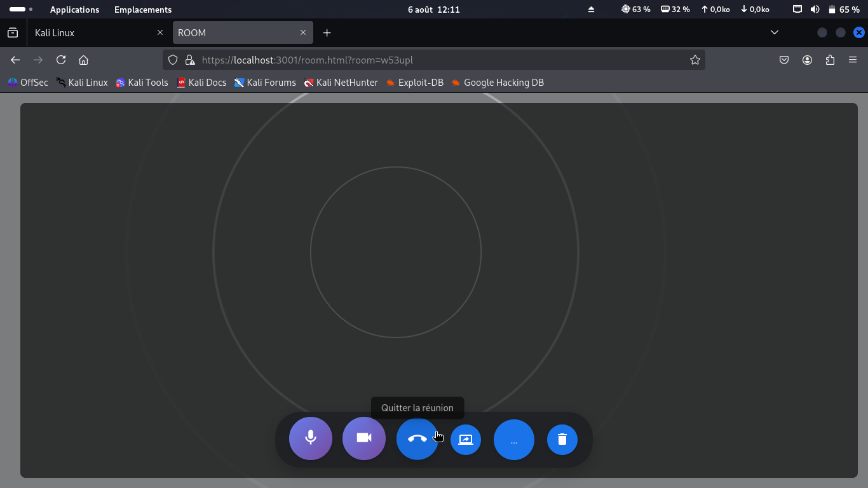The image size is (868, 488).
Task: Toggle the camera video button
Action: (363, 438)
